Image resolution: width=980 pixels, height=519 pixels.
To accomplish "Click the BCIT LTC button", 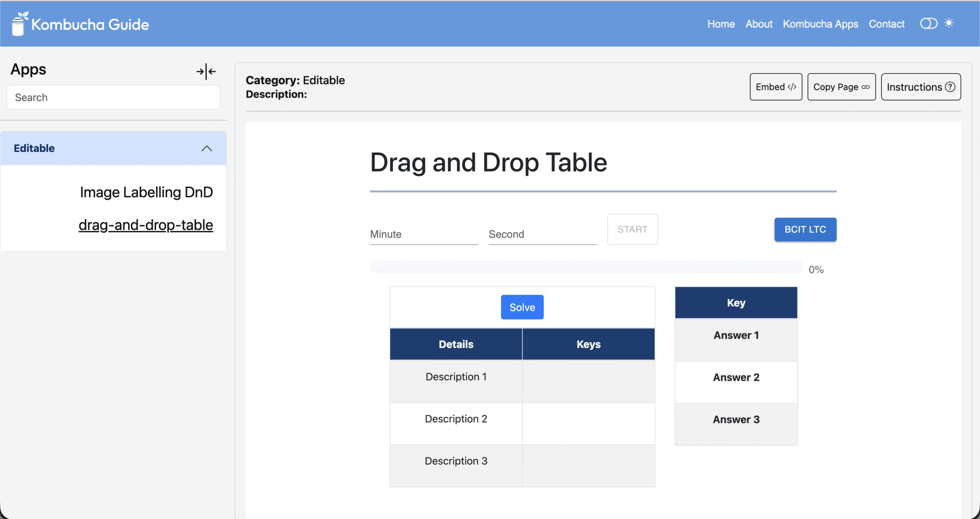I will [805, 229].
